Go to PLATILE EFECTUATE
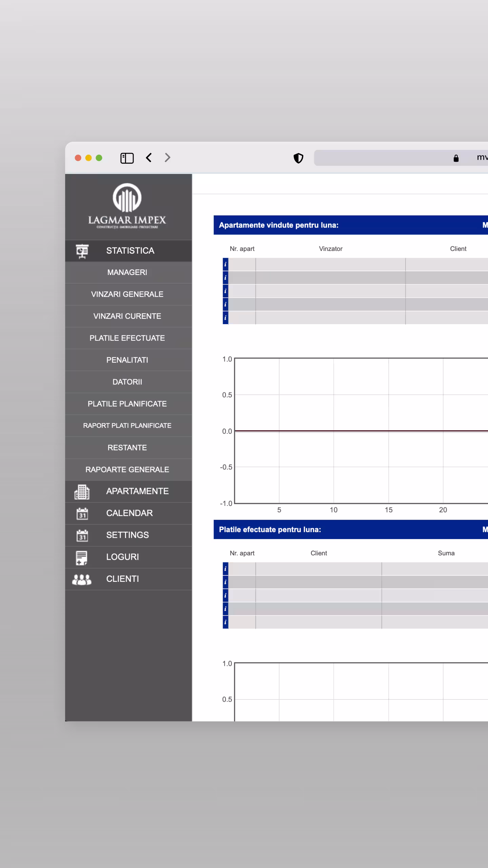Screen dimensions: 488x868 pos(128,338)
